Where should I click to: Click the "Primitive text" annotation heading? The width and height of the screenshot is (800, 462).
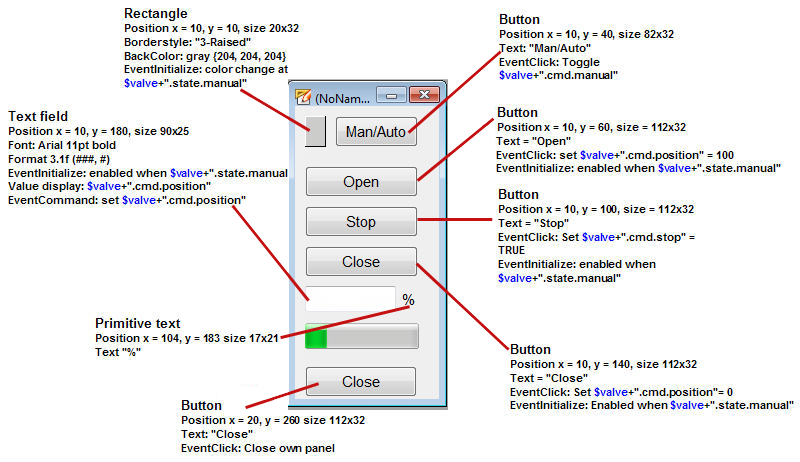point(138,323)
